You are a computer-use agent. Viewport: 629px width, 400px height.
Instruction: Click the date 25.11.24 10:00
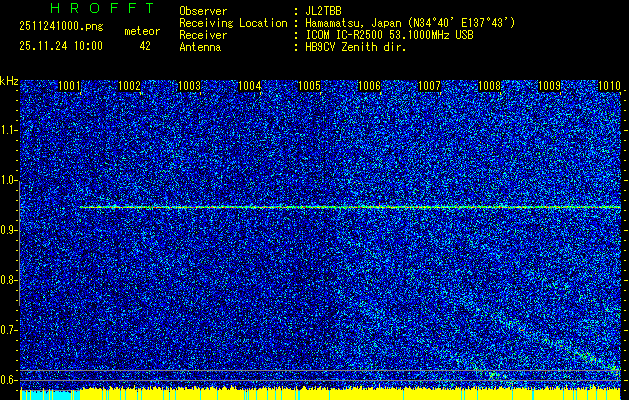60,46
